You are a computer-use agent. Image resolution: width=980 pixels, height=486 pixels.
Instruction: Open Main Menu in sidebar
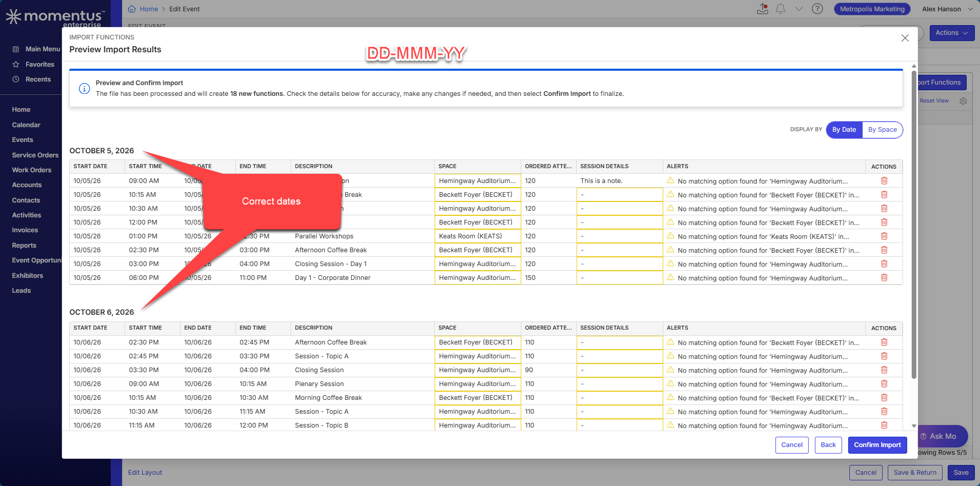click(x=36, y=49)
